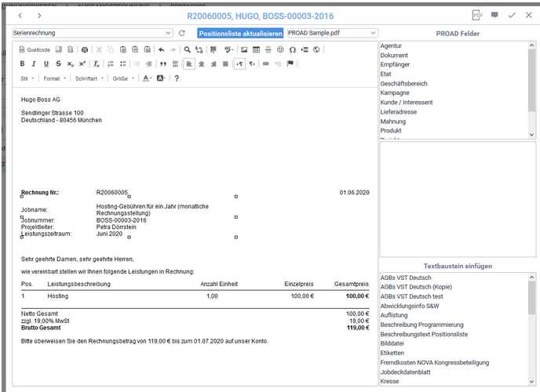Toggle underline formatting

pos(46,64)
